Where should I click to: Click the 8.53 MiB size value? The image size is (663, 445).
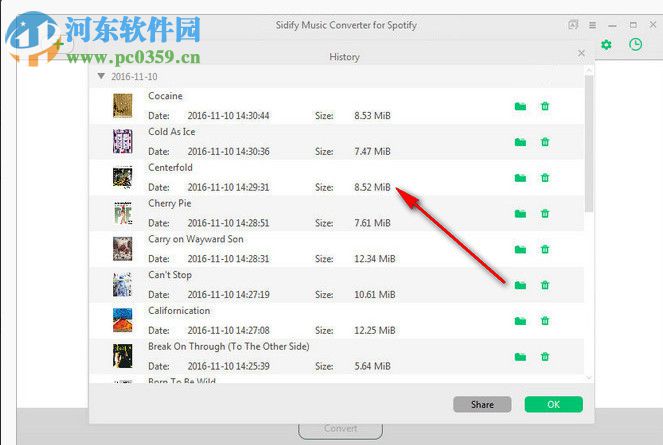[x=373, y=115]
